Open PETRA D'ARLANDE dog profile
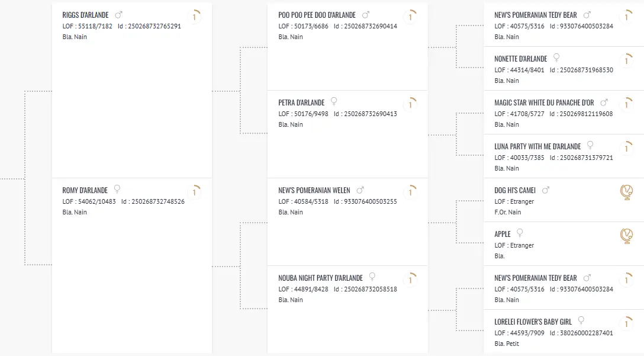644x356 pixels. click(x=301, y=102)
